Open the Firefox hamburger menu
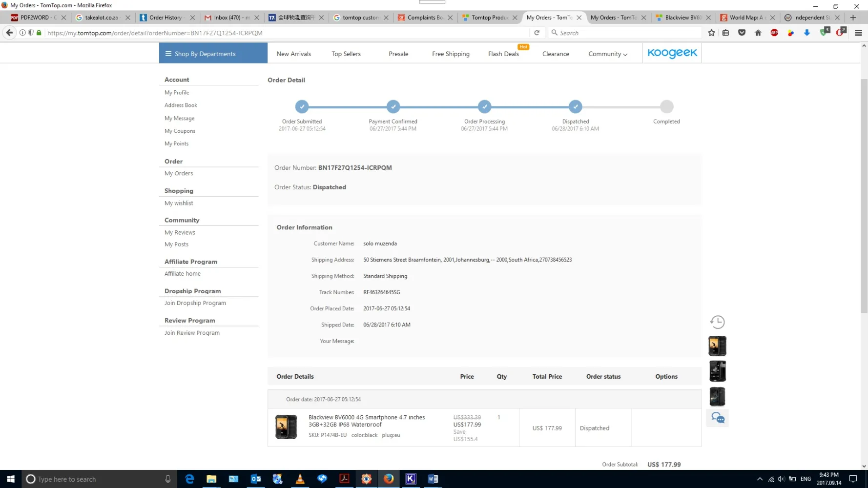Viewport: 868px width, 488px height. click(858, 33)
